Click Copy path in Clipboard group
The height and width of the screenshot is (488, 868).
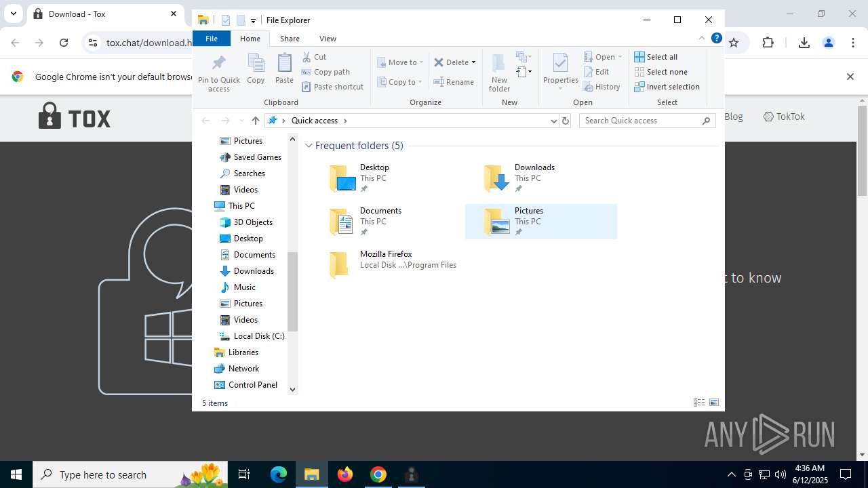[x=325, y=72]
